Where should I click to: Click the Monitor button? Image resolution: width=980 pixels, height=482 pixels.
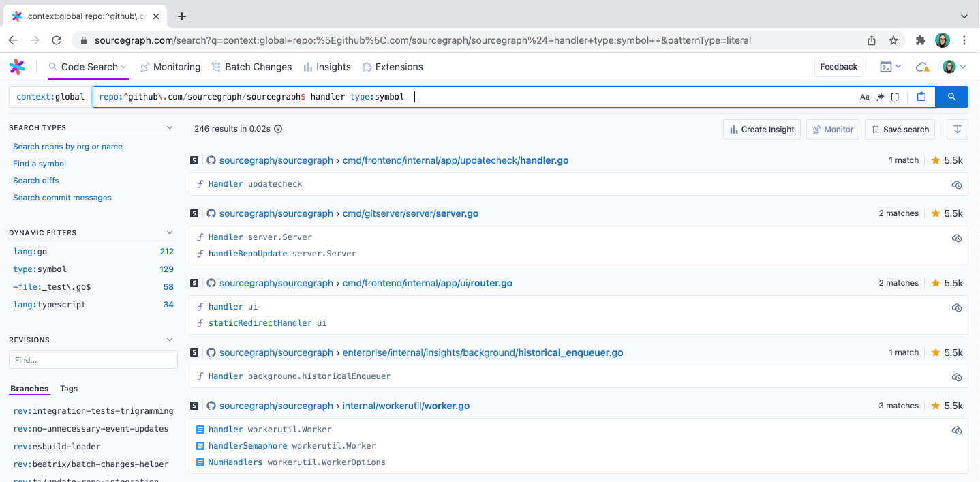tap(832, 130)
